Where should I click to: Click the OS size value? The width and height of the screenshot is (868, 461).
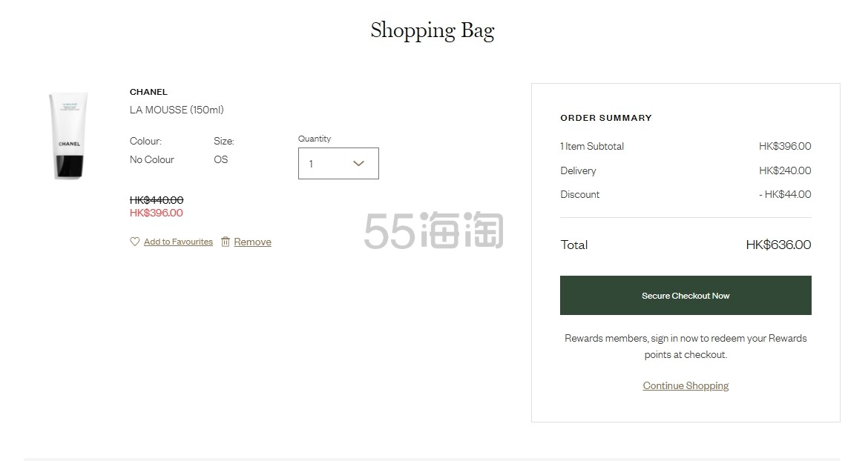221,159
